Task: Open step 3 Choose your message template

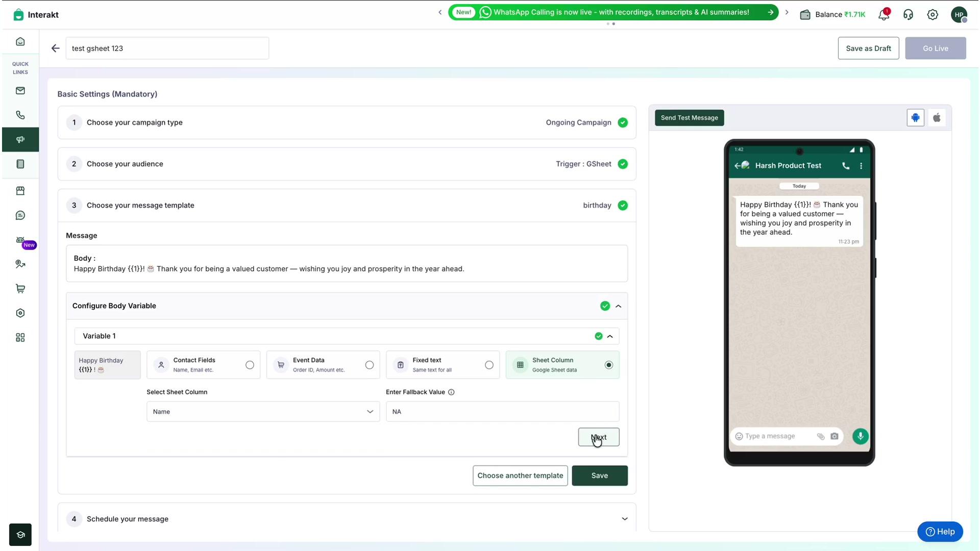Action: click(347, 205)
